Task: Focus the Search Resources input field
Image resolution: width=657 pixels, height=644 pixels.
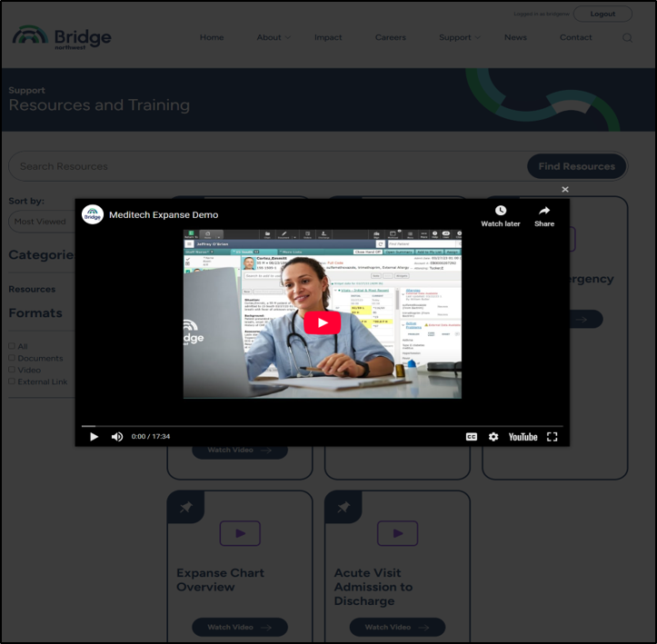Action: click(x=268, y=166)
